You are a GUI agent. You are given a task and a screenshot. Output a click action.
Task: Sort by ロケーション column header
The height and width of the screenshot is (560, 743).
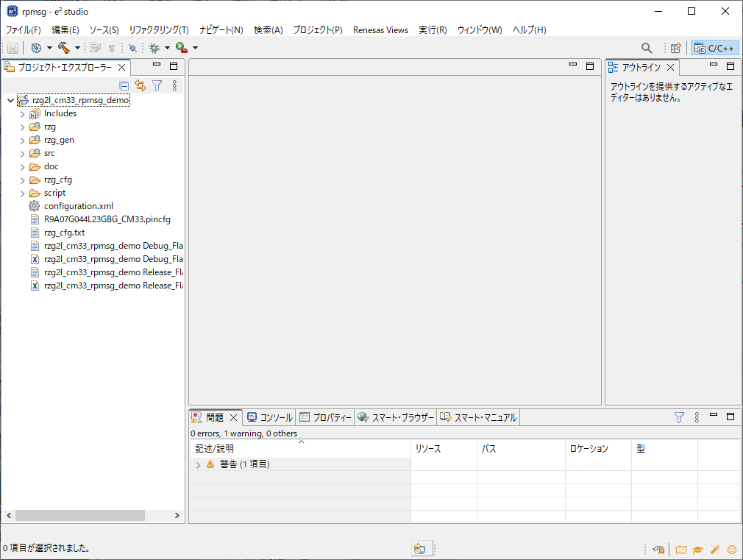point(598,449)
